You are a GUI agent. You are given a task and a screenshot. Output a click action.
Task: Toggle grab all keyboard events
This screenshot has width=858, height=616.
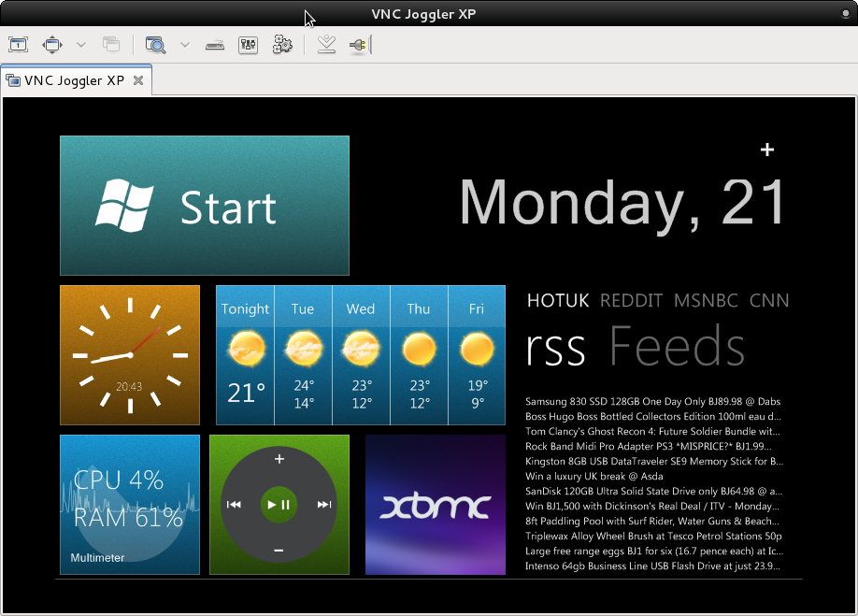point(215,45)
